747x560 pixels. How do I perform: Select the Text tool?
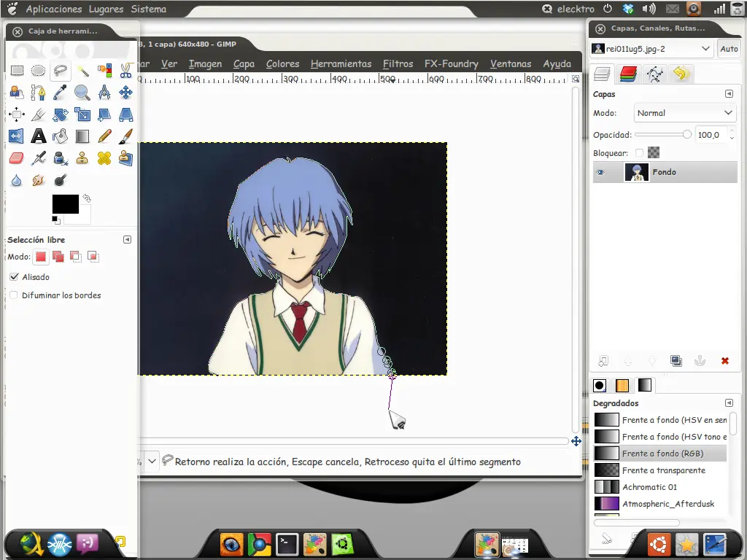(x=38, y=136)
